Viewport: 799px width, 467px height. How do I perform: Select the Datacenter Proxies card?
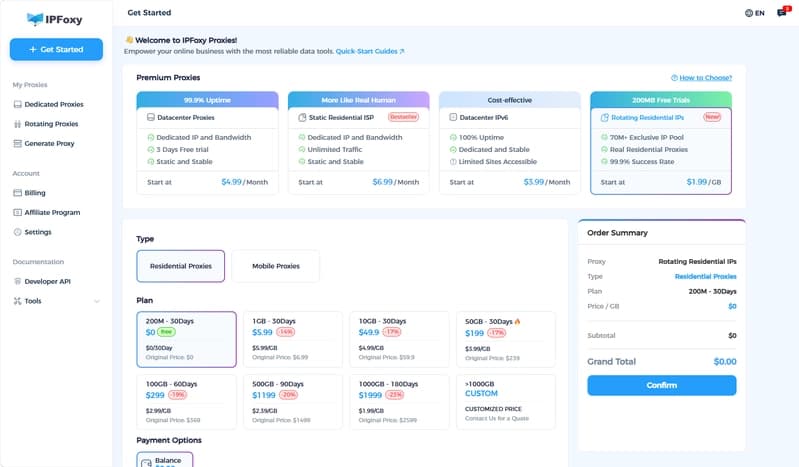(207, 143)
